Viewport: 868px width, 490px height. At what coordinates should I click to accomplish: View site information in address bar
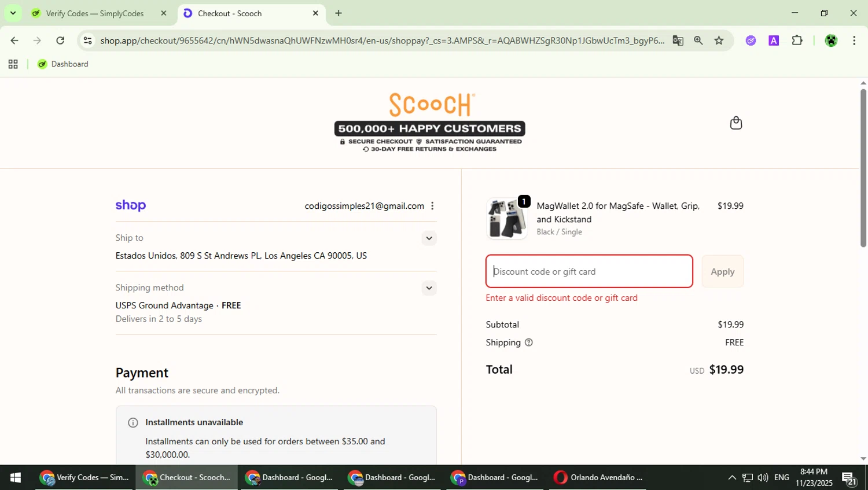(87, 40)
